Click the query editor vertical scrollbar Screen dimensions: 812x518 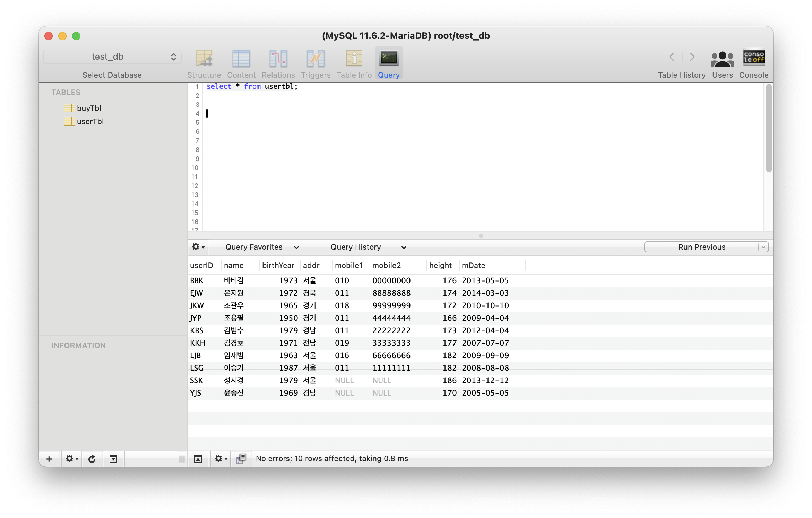[x=769, y=128]
